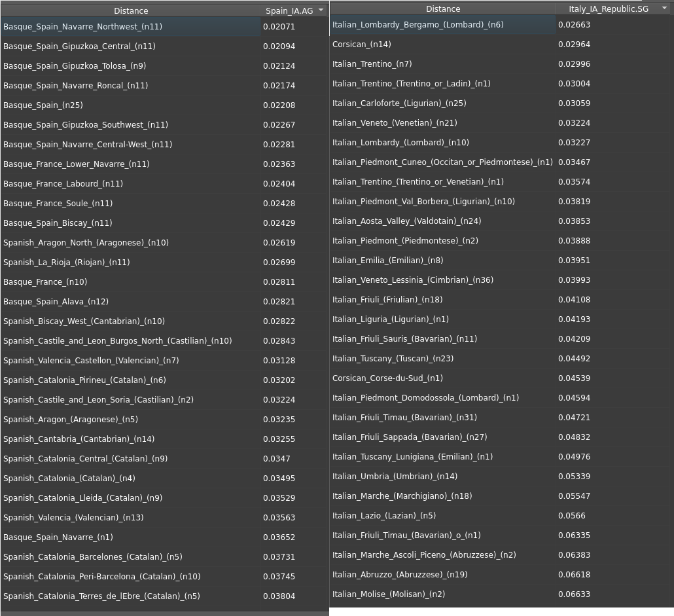The image size is (674, 616).
Task: Select row Spanish_La_Rioja_(Riojan)_(n11)
Action: 165,263
